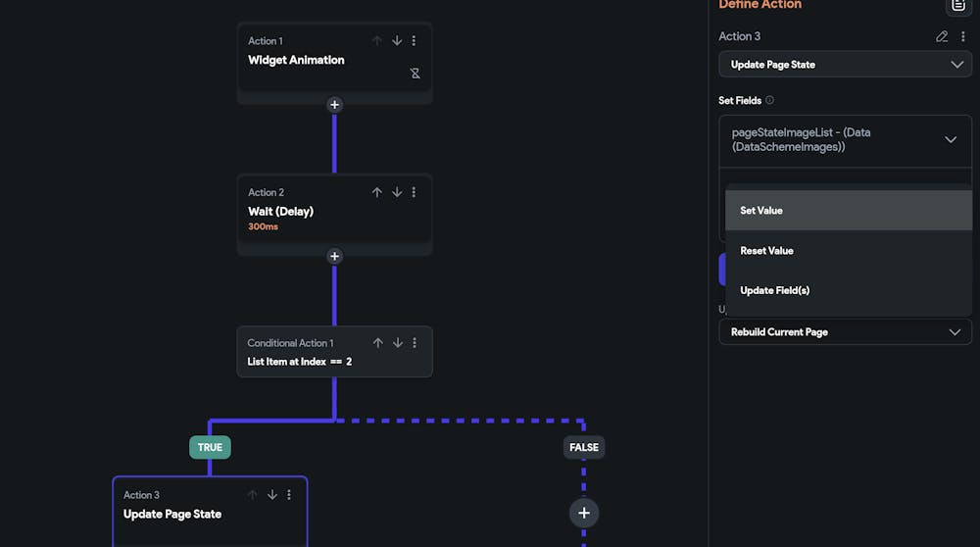Open Conditional Action 1 three-dot menu
Viewport: 980px width, 547px height.
[x=415, y=343]
